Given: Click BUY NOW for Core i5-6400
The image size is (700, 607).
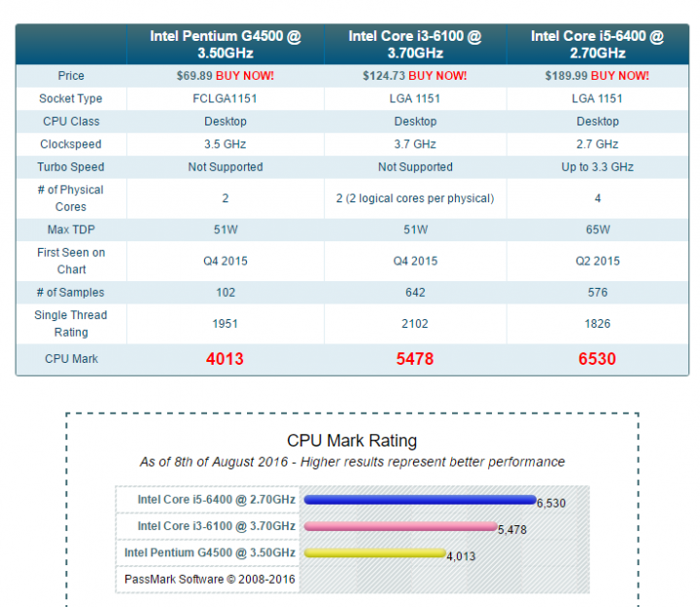Looking at the screenshot, I should pos(619,76).
